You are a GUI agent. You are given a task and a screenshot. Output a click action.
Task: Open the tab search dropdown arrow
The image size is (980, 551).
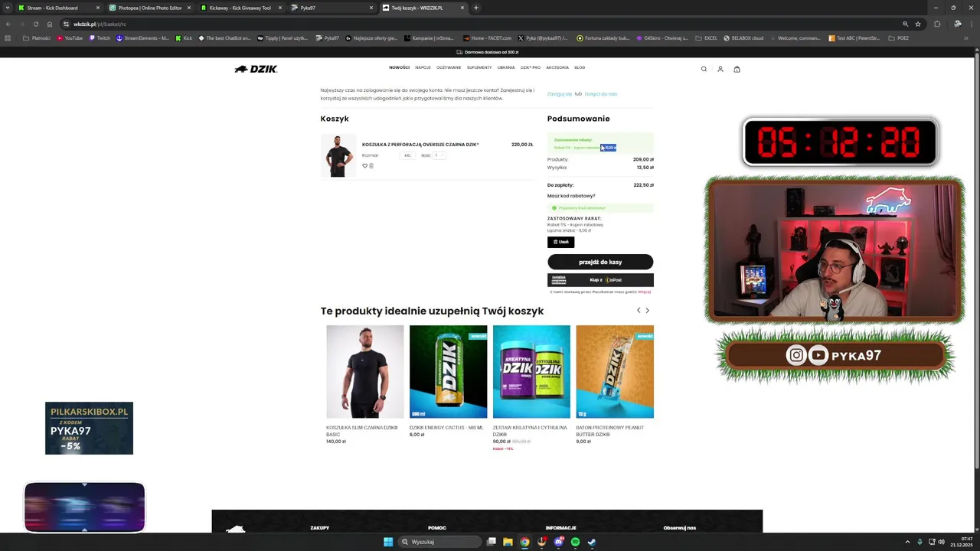(x=6, y=8)
